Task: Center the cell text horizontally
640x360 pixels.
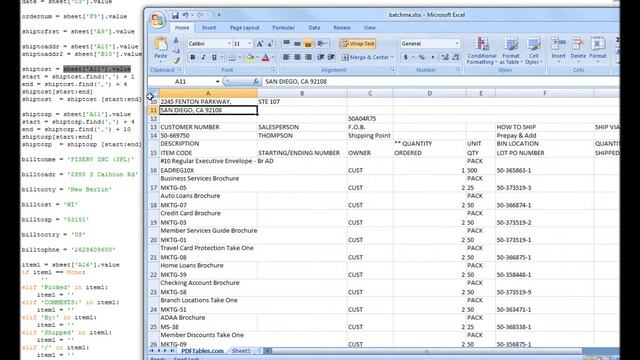Action: coord(297,57)
